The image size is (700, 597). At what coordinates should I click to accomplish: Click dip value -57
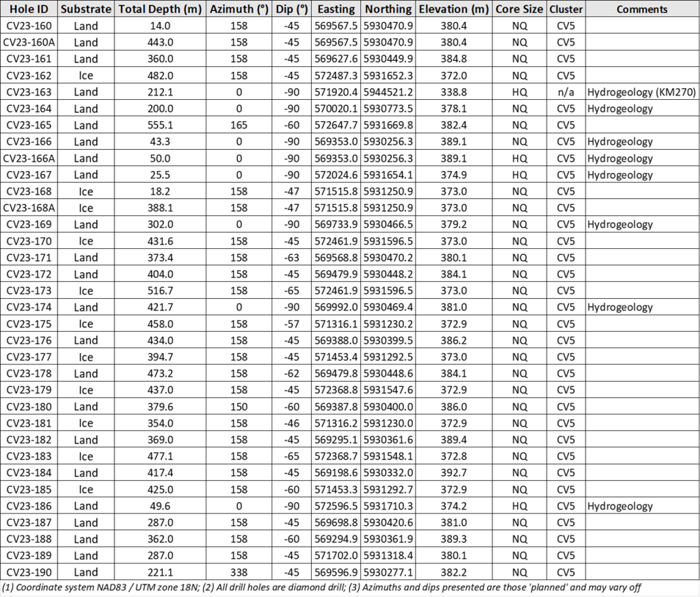(291, 323)
